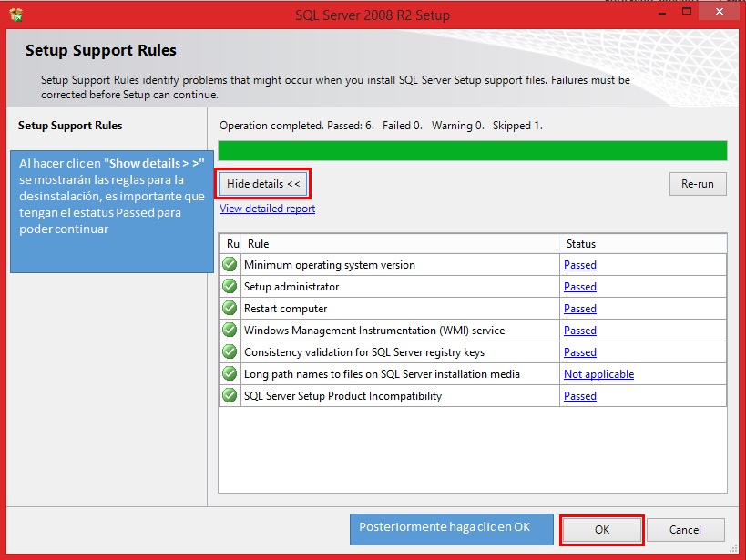Confirm by clicking the OK button
Viewport: 746px width, 560px height.
[602, 530]
